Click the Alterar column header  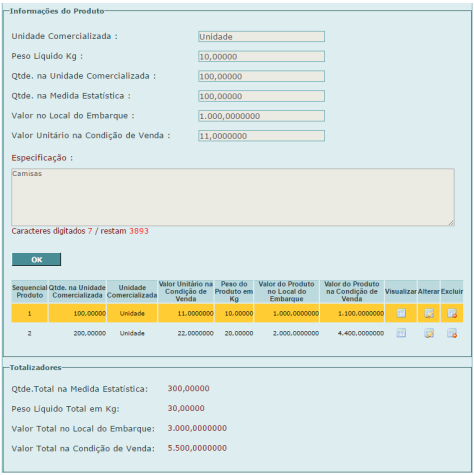[429, 291]
